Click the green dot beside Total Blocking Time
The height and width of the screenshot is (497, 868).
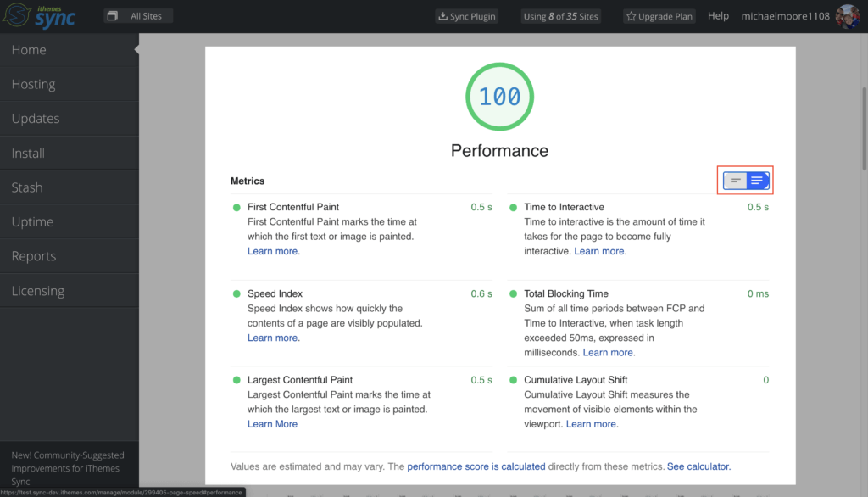point(513,293)
